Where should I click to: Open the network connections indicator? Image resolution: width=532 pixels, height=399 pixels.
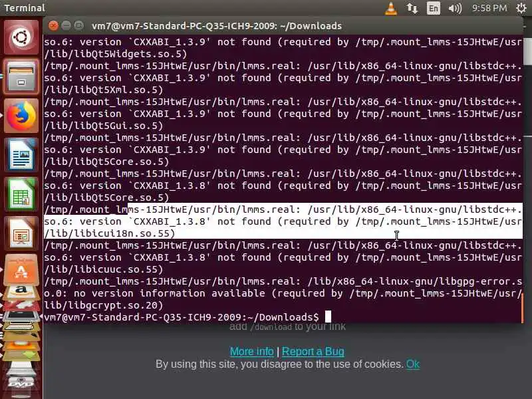[x=412, y=8]
